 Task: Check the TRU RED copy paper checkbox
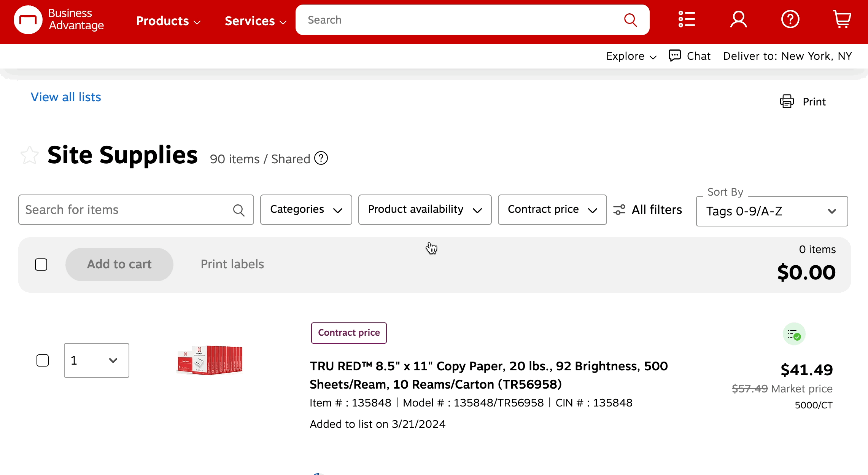(43, 360)
